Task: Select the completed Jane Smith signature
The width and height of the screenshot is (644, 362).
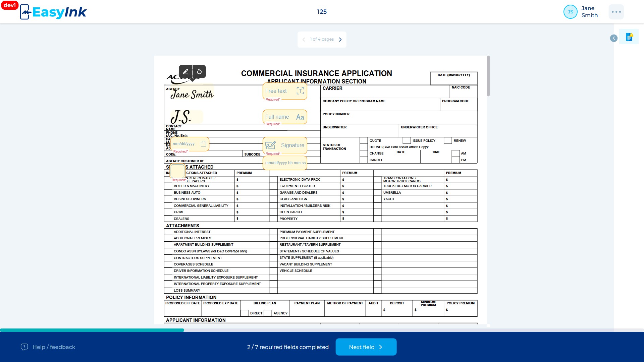Action: pyautogui.click(x=192, y=94)
